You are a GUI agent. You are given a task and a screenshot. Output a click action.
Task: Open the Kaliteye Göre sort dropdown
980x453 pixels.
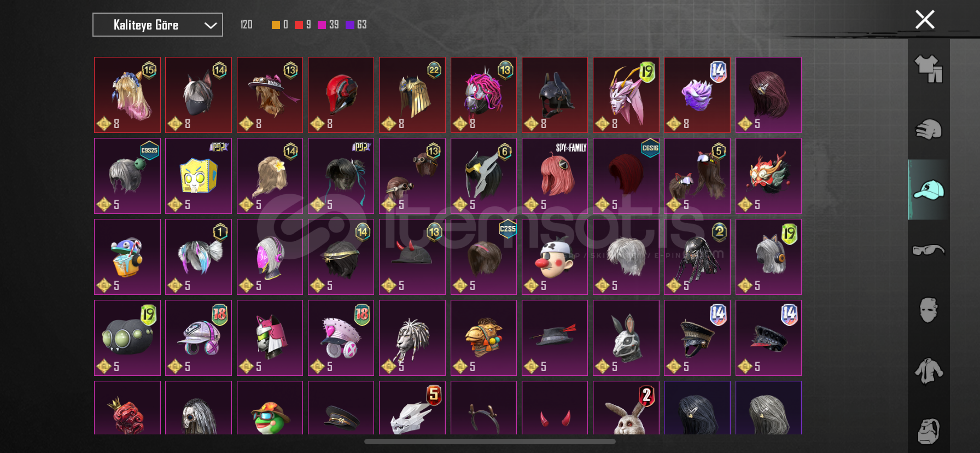pos(157,25)
